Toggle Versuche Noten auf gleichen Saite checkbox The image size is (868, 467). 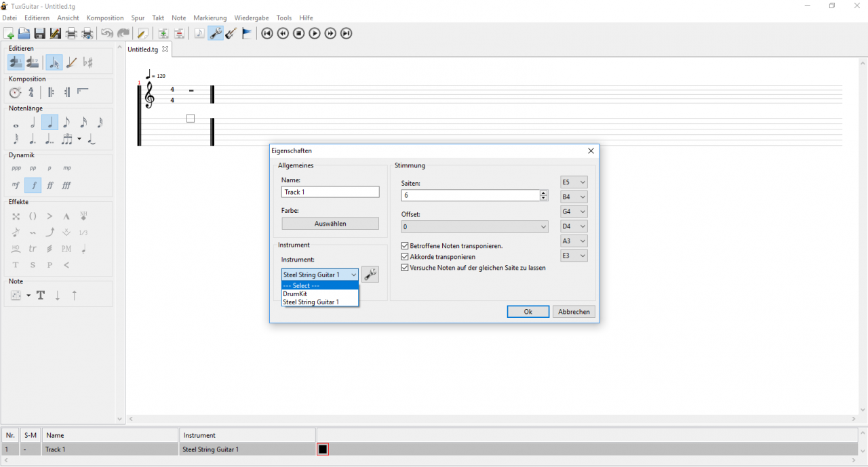point(405,268)
